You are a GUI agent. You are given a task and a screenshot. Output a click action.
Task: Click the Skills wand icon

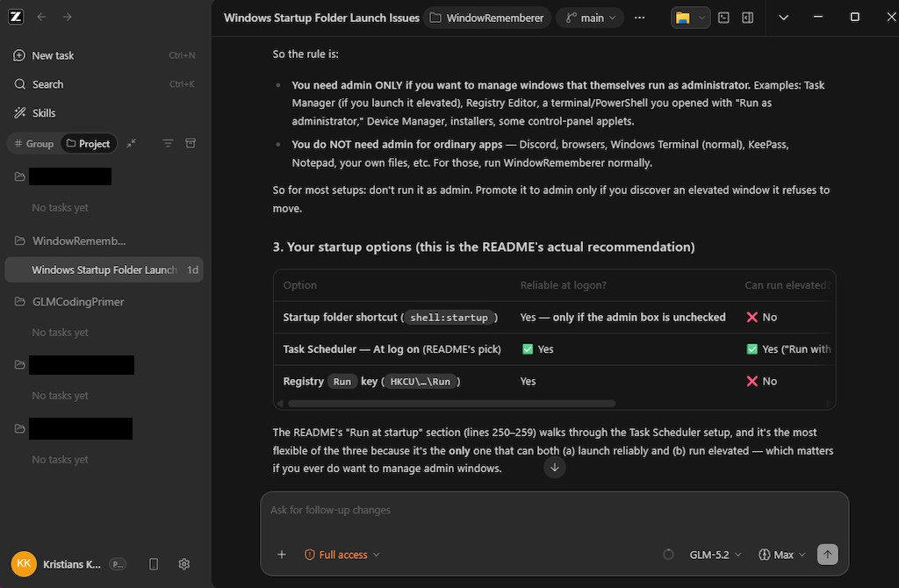pos(20,113)
